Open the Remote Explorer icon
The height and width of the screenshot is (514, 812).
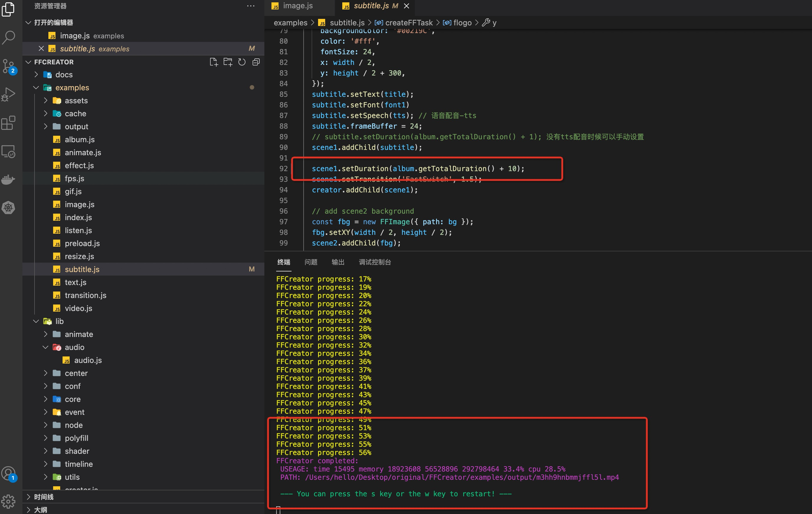tap(9, 151)
